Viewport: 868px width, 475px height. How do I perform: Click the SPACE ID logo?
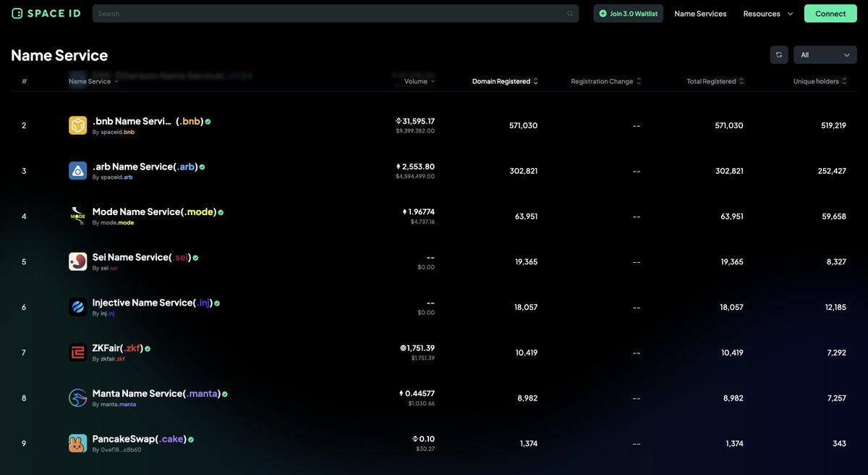click(x=46, y=13)
